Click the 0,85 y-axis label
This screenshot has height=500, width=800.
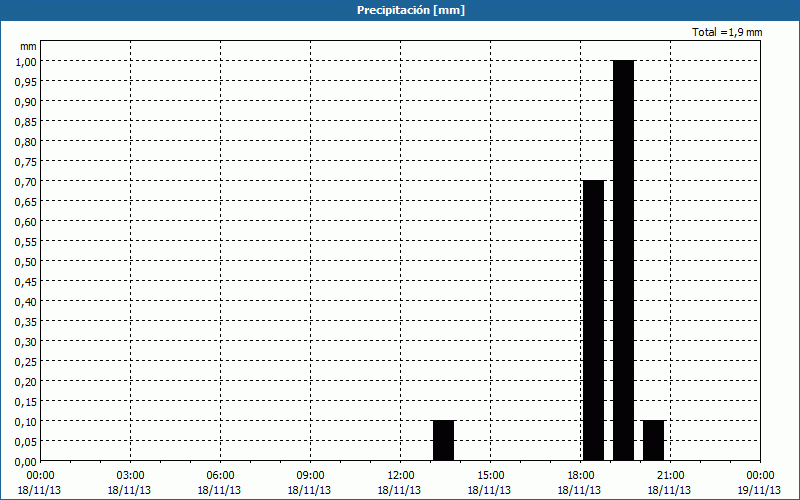point(26,121)
